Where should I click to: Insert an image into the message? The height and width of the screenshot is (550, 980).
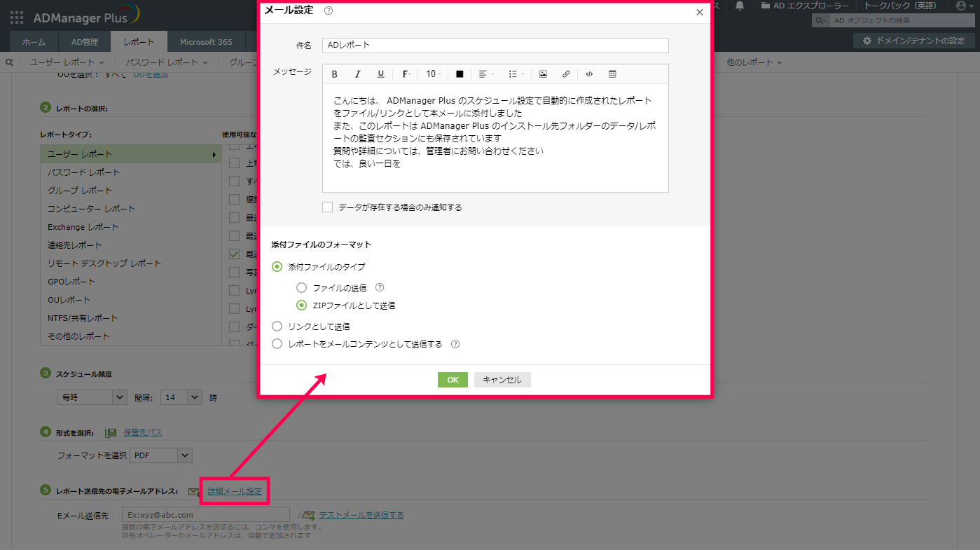pyautogui.click(x=543, y=74)
